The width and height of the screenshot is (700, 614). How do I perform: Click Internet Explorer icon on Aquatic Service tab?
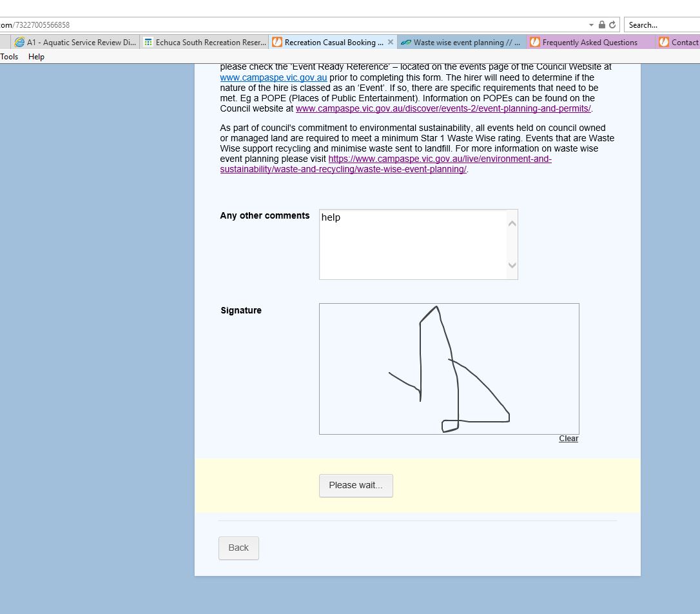pyautogui.click(x=19, y=42)
